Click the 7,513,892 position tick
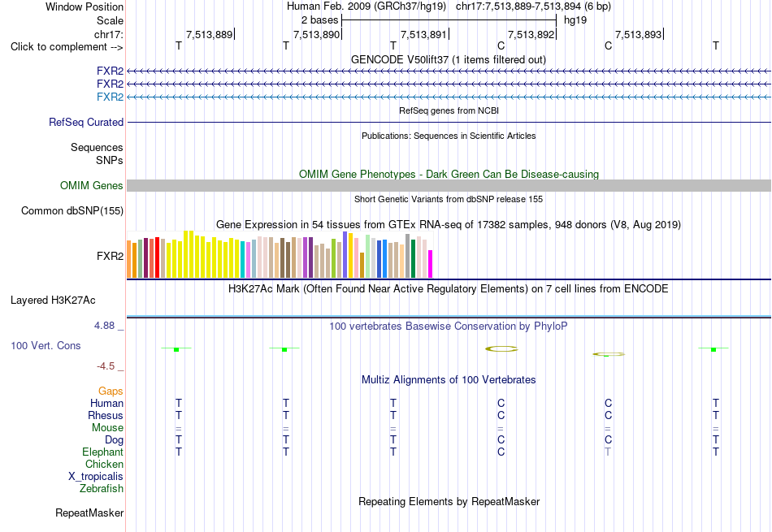The image size is (772, 532). [531, 34]
